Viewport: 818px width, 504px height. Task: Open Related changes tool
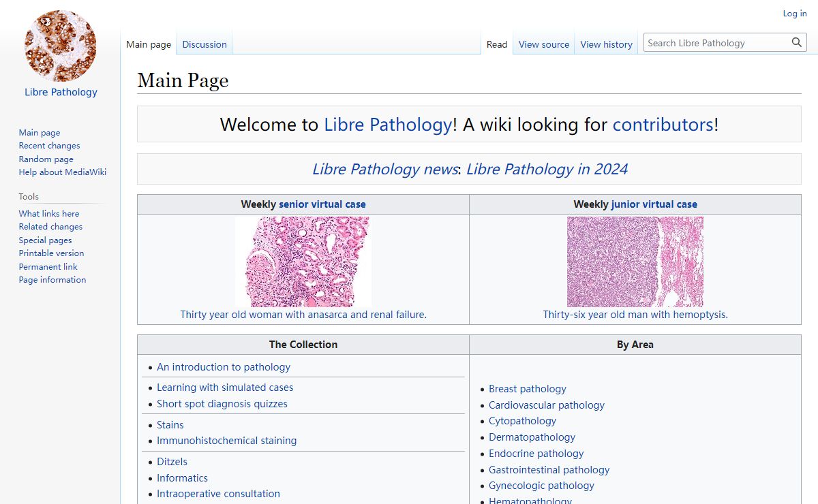click(50, 226)
